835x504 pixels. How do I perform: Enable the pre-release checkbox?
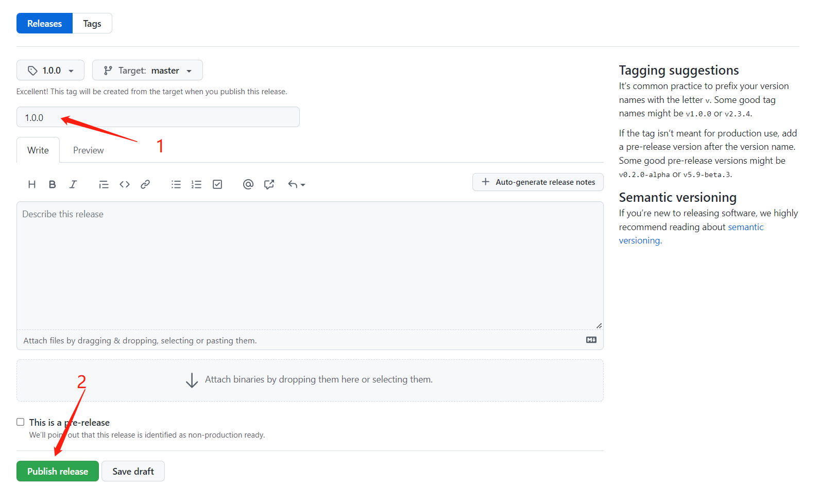tap(21, 422)
